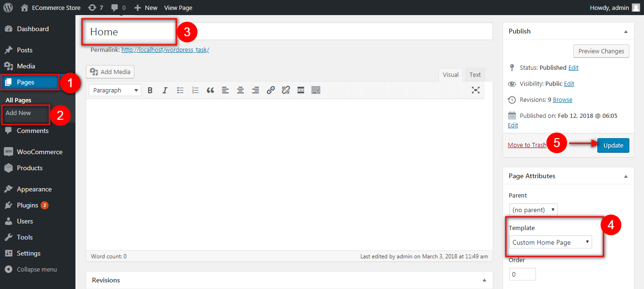
Task: Click the Bold formatting icon
Action: pyautogui.click(x=150, y=90)
